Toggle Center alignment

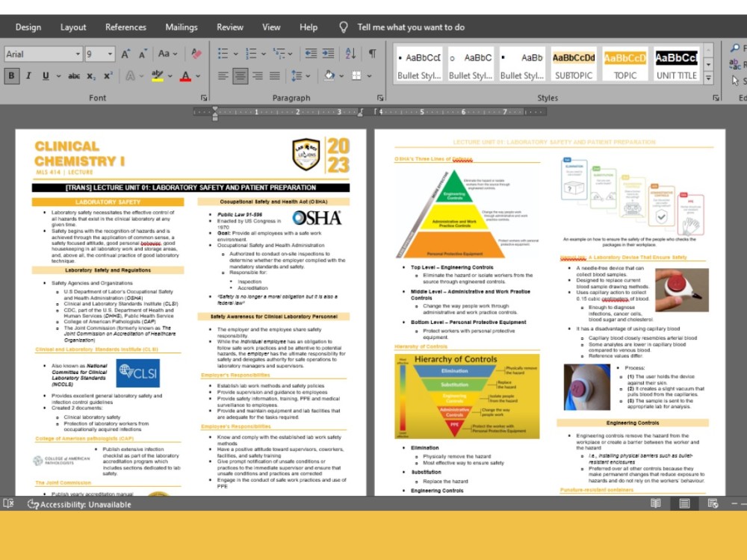click(240, 75)
